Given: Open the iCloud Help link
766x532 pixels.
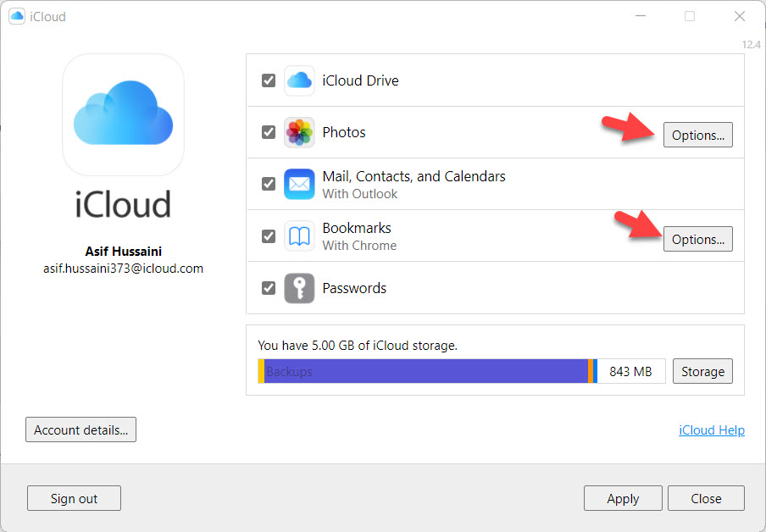Looking at the screenshot, I should point(711,430).
